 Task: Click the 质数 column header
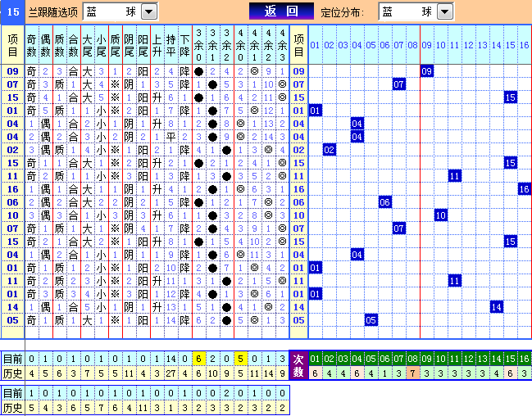pyautogui.click(x=59, y=45)
